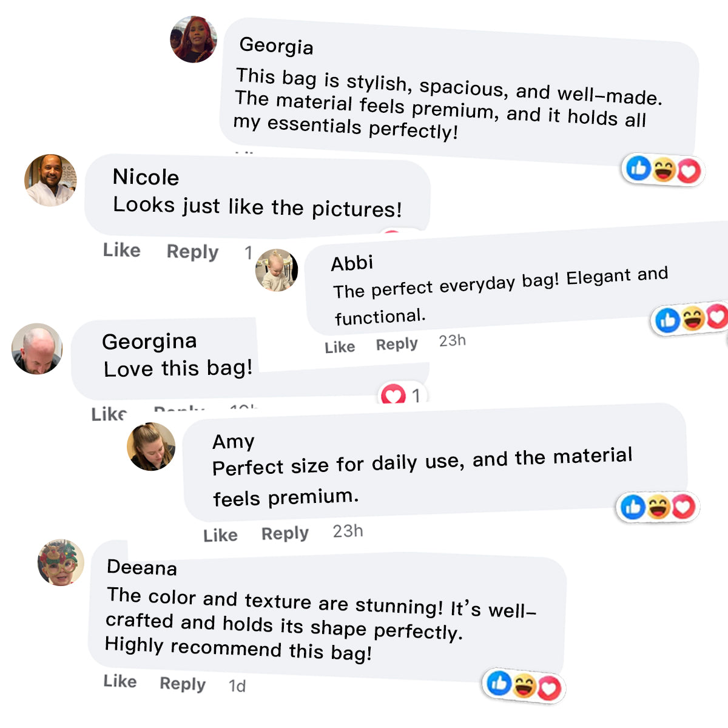Viewport: 728px width, 728px height.
Task: Reply to Abbi's comment
Action: (397, 344)
